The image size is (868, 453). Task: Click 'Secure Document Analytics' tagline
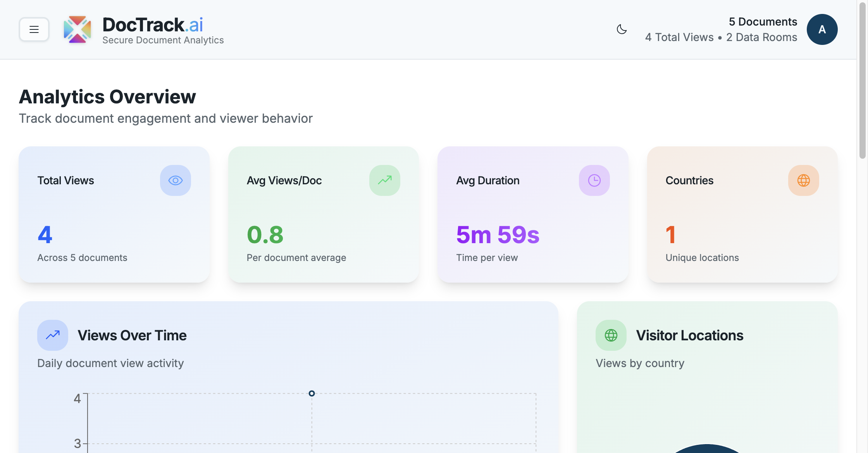pyautogui.click(x=163, y=40)
